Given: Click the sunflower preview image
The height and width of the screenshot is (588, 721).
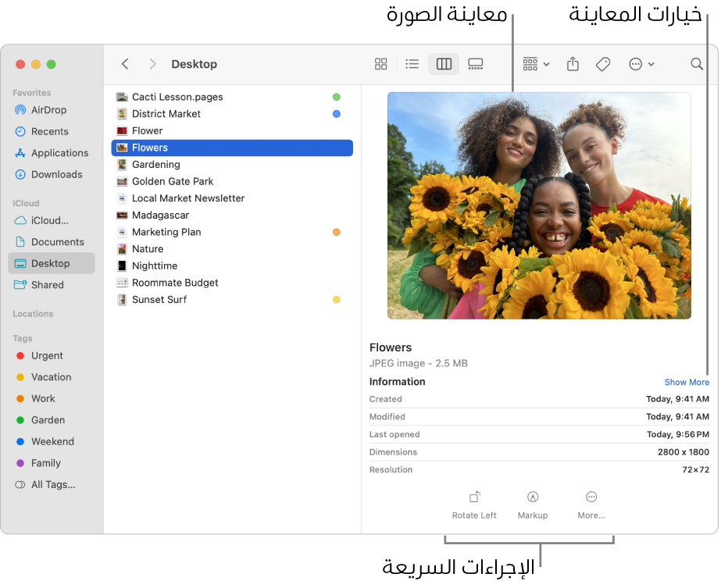Looking at the screenshot, I should (x=539, y=205).
